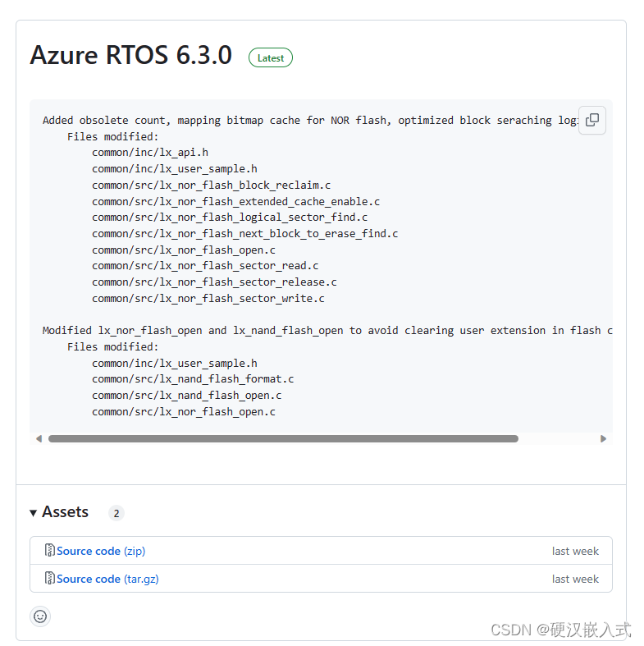Click the scroll right arrow of code block
The image size is (644, 646).
click(603, 439)
